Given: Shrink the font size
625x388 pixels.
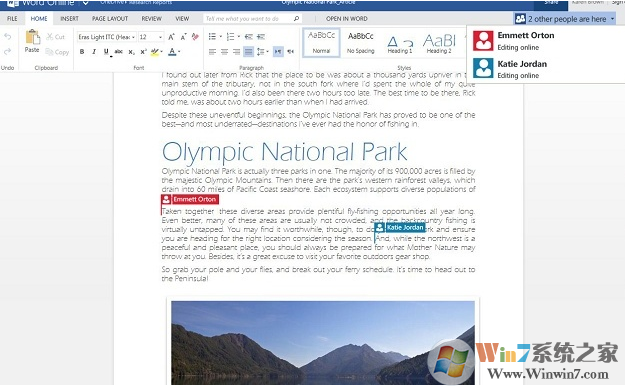Looking at the screenshot, I should pyautogui.click(x=183, y=37).
